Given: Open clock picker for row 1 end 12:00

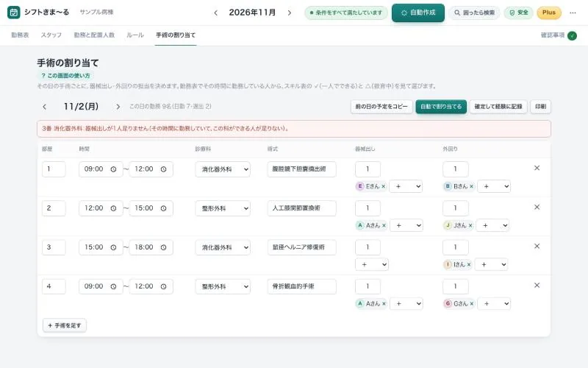Looking at the screenshot, I should tap(163, 169).
